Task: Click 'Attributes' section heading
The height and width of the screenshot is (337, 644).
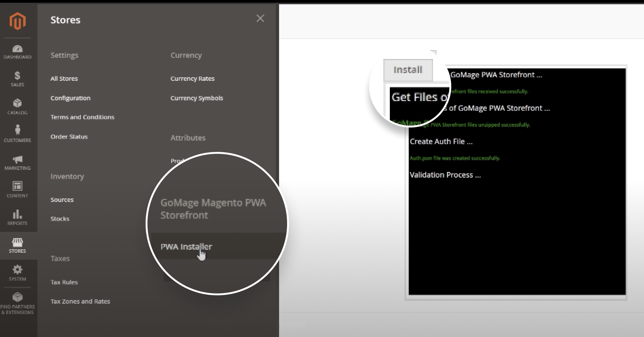Action: 188,138
